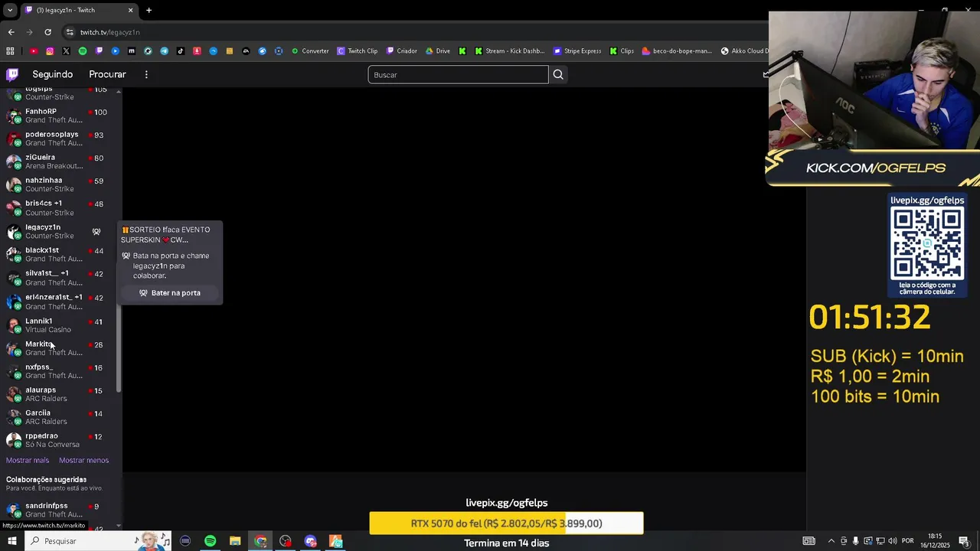Open the Clips bookmark
980x551 pixels.
point(622,51)
